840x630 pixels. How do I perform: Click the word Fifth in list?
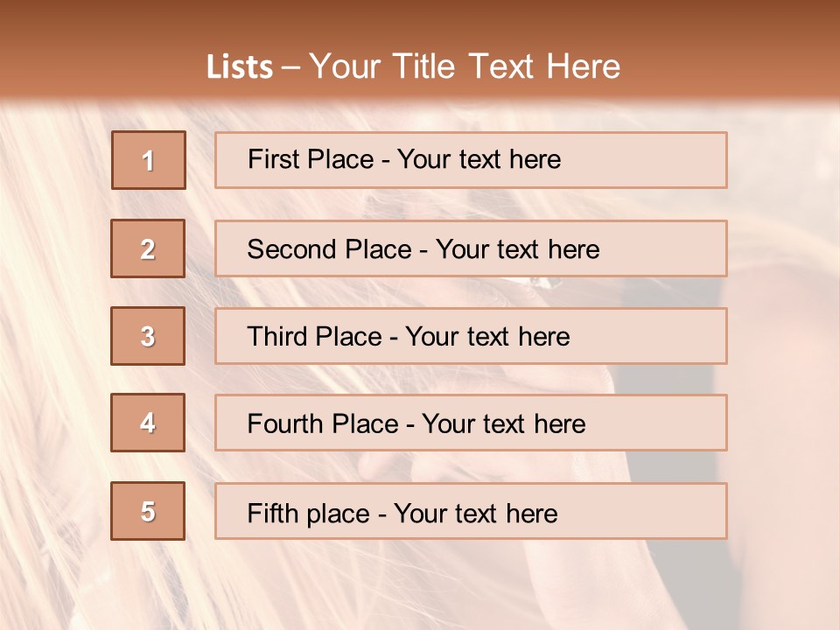[272, 513]
